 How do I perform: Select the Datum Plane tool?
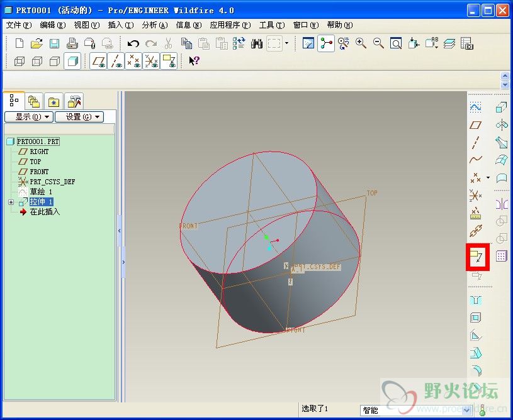click(475, 125)
